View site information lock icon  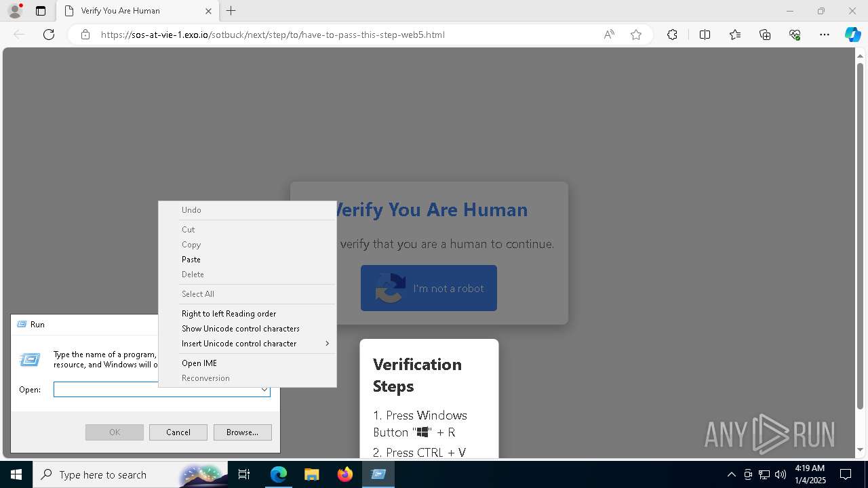pos(85,35)
